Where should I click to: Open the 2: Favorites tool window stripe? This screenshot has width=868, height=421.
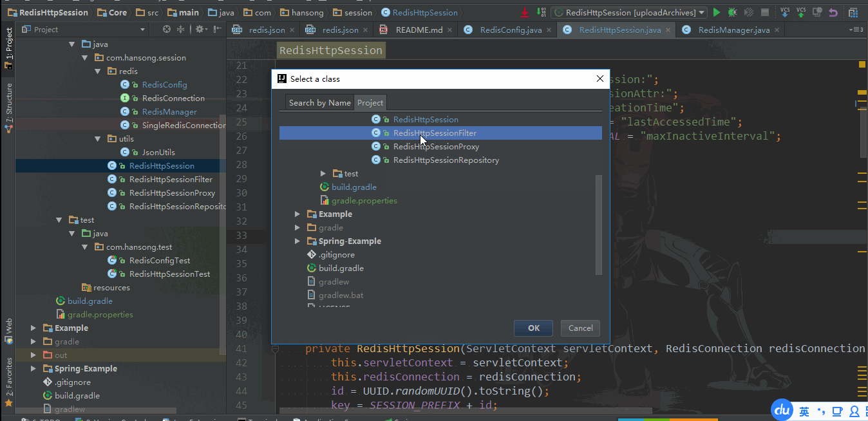[8, 382]
